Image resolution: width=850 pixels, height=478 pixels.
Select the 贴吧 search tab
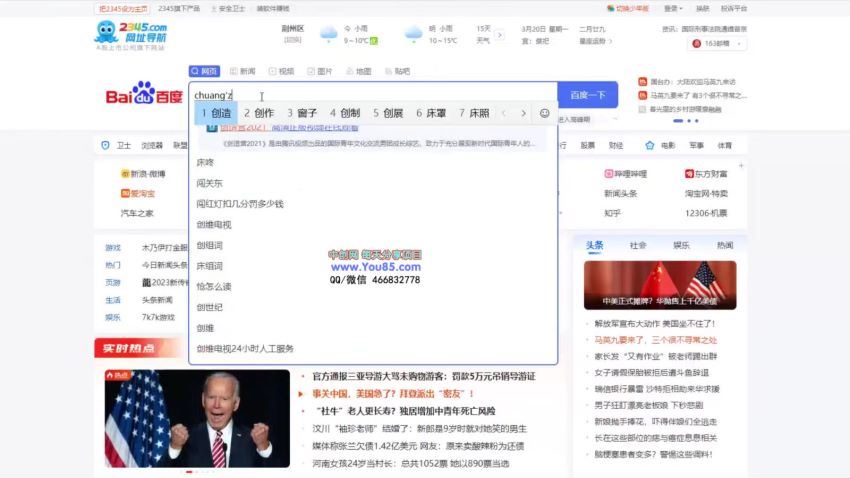click(397, 71)
